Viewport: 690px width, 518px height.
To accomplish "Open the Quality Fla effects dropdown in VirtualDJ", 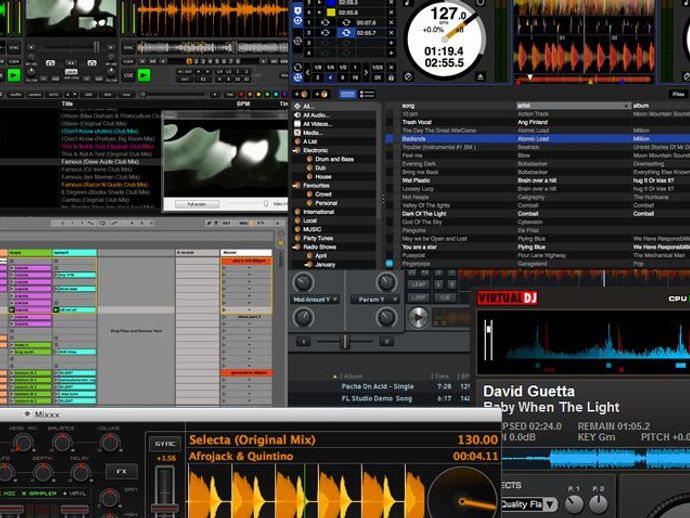I will [x=529, y=504].
